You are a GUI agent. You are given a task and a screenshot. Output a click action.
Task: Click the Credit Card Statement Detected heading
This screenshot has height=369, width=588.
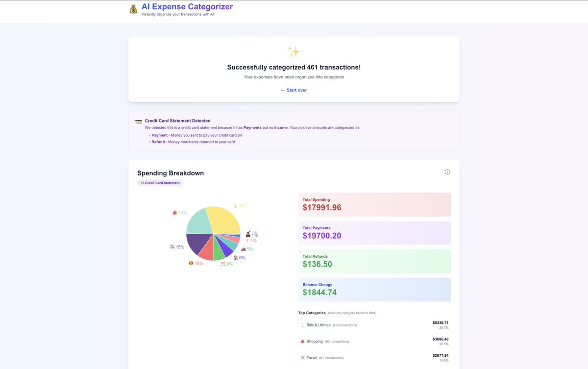pyautogui.click(x=178, y=121)
